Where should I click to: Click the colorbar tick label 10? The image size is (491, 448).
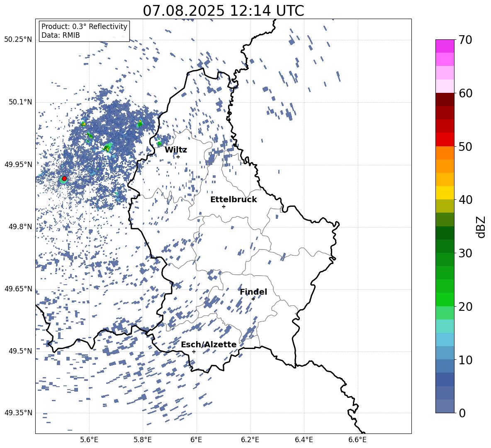(465, 360)
